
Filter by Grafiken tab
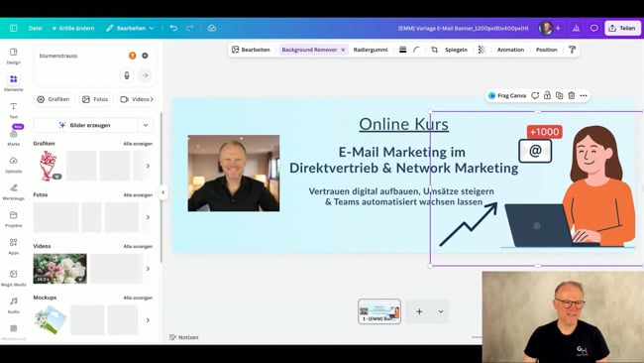pos(54,99)
